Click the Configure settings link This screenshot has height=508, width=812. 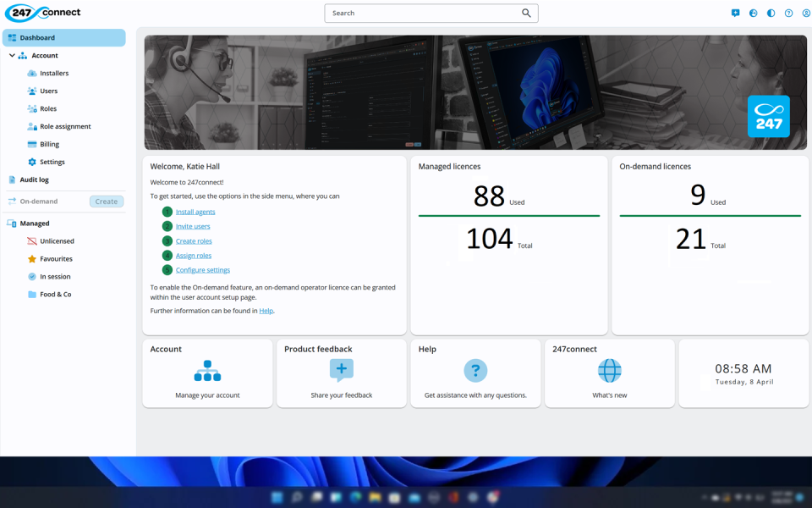(x=203, y=270)
